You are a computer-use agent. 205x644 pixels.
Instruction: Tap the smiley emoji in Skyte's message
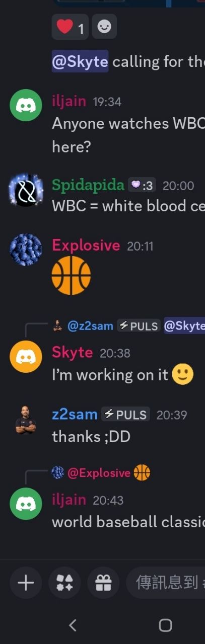point(183,374)
